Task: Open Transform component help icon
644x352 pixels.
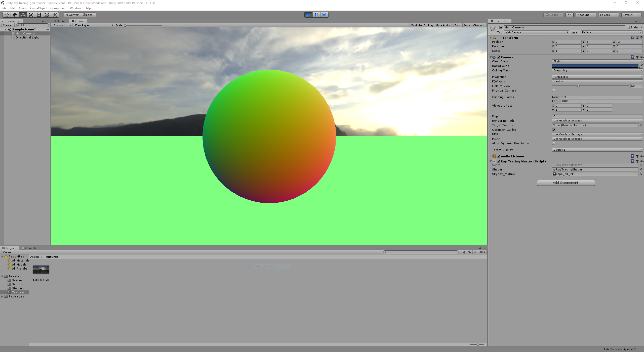Action: coord(632,37)
